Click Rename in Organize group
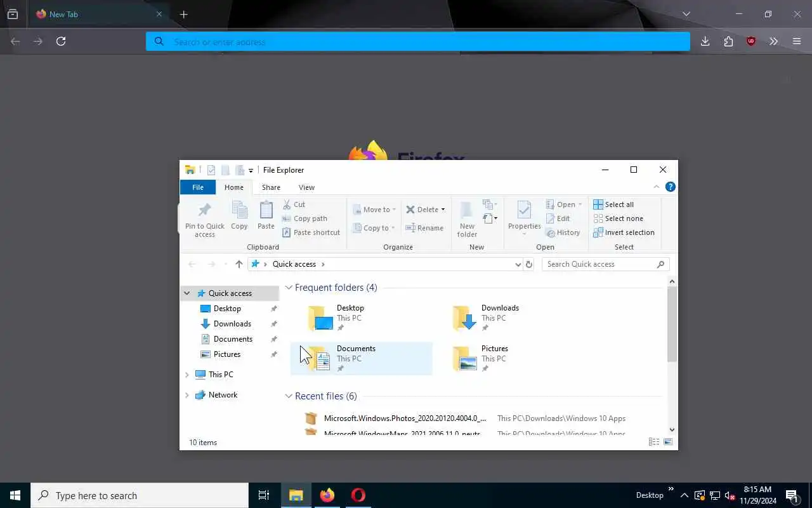 click(424, 228)
